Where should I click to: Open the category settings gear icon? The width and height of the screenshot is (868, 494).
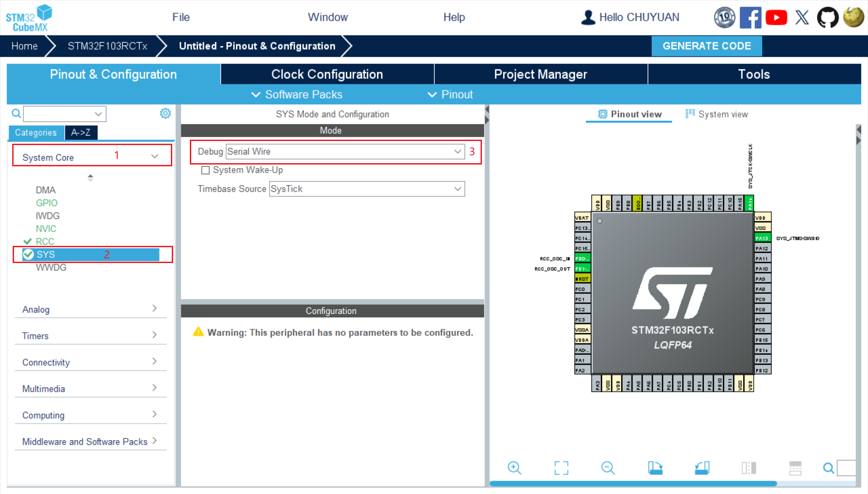(x=165, y=113)
